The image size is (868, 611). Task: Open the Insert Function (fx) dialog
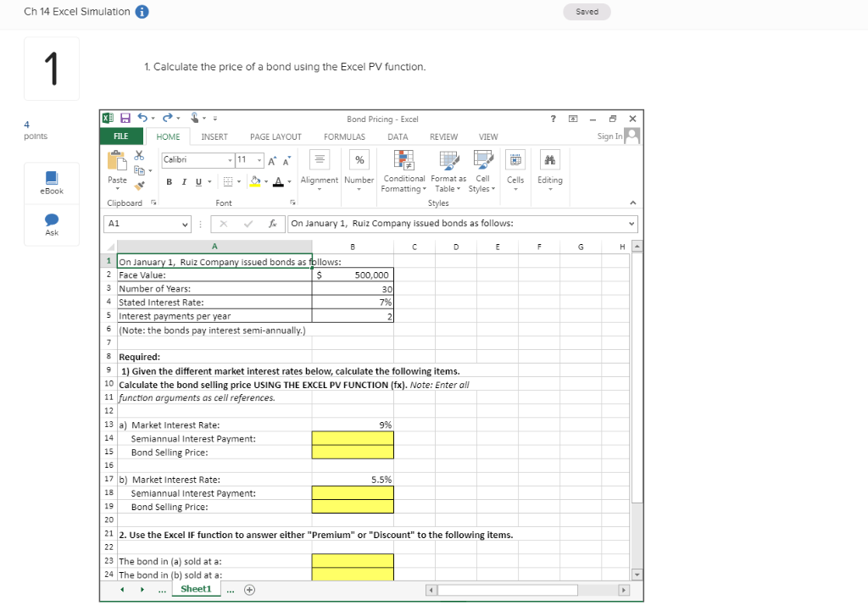[272, 223]
